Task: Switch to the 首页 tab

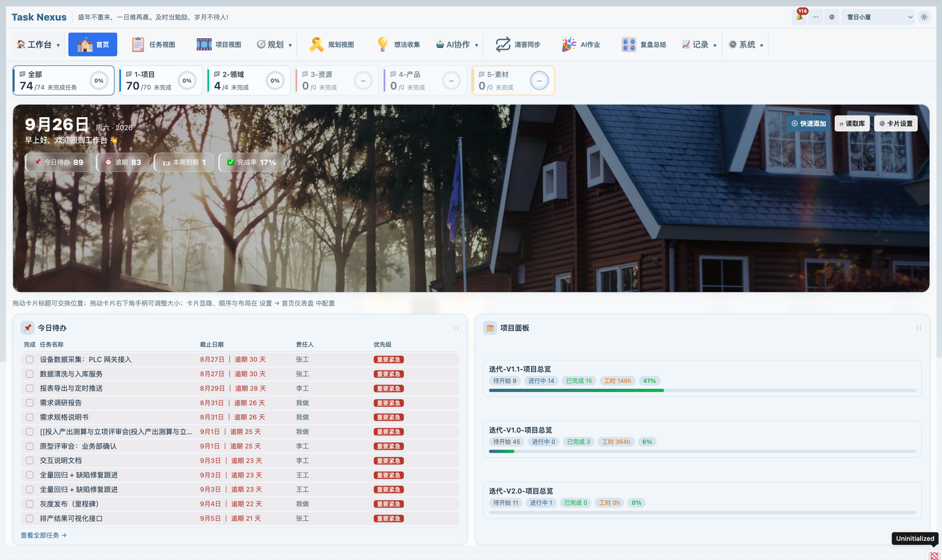Action: coord(93,44)
